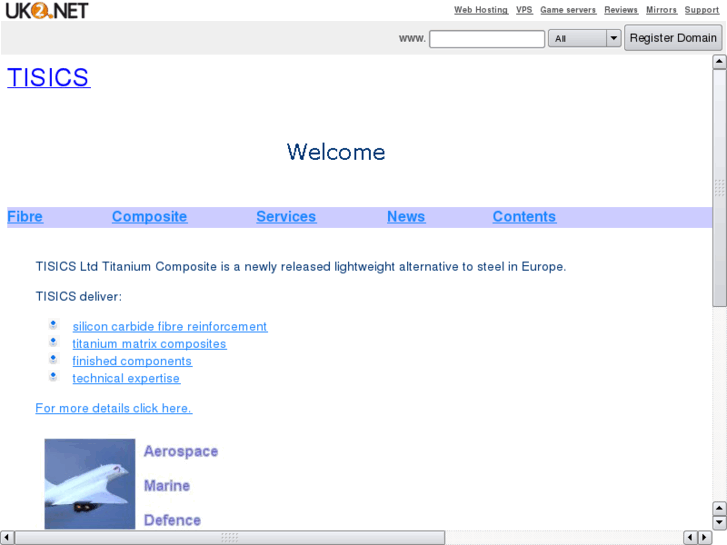727x545 pixels.
Task: Click the UK2.NET logo
Action: click(x=46, y=10)
